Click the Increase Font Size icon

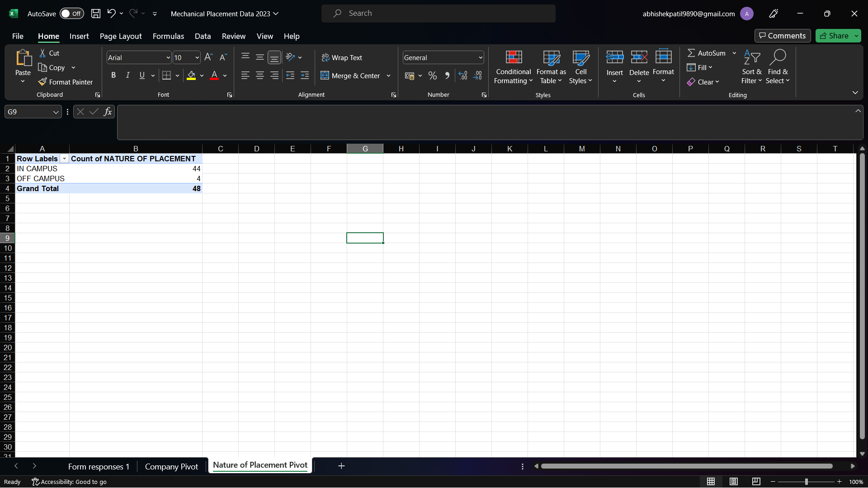tap(208, 57)
